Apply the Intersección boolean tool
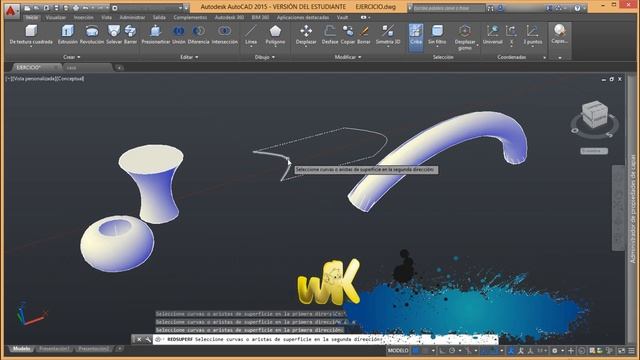The width and height of the screenshot is (640, 360). coord(224,34)
